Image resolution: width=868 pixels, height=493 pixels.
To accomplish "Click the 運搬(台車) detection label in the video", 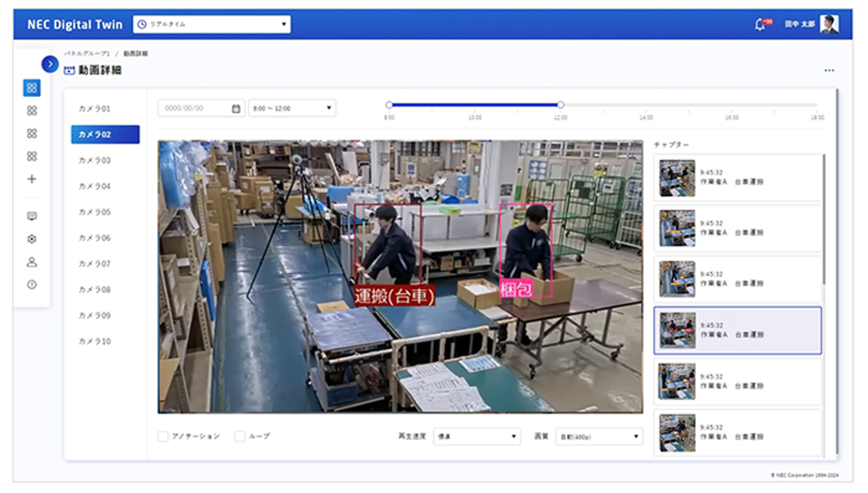I will [x=395, y=295].
